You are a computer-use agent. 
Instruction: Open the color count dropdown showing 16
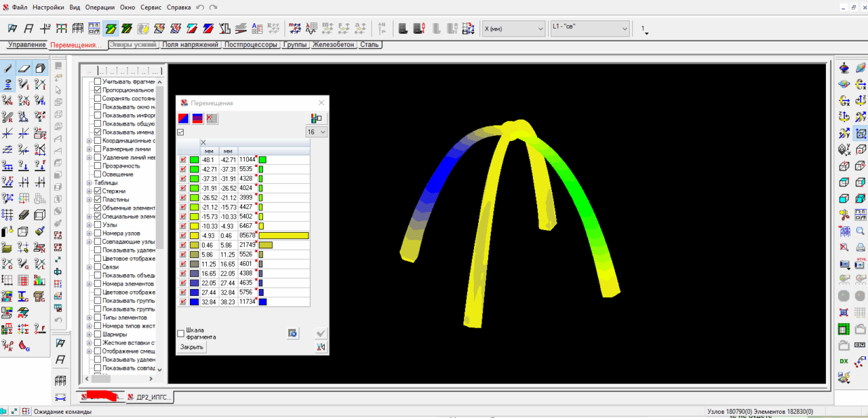pyautogui.click(x=316, y=132)
